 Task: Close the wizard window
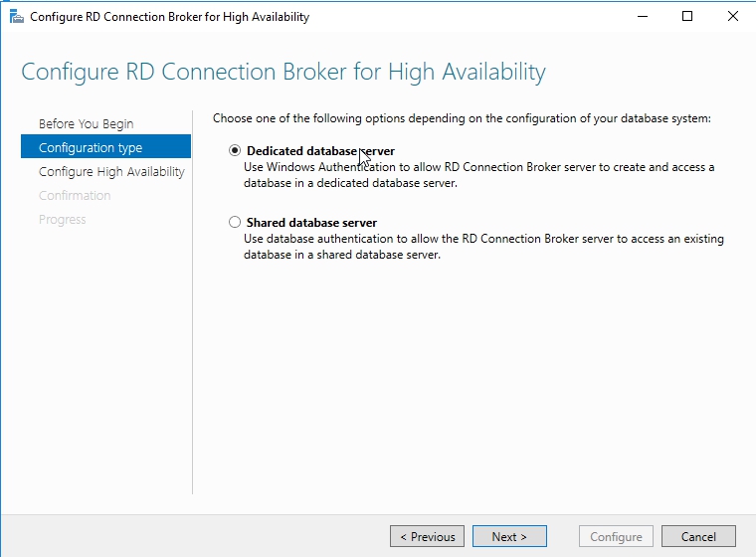733,16
